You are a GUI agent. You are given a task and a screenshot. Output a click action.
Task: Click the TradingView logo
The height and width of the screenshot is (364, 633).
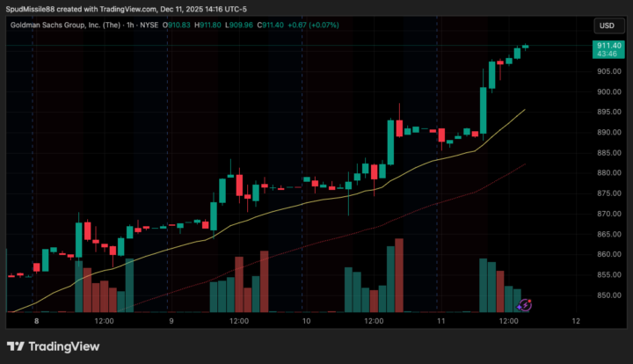pyautogui.click(x=54, y=346)
